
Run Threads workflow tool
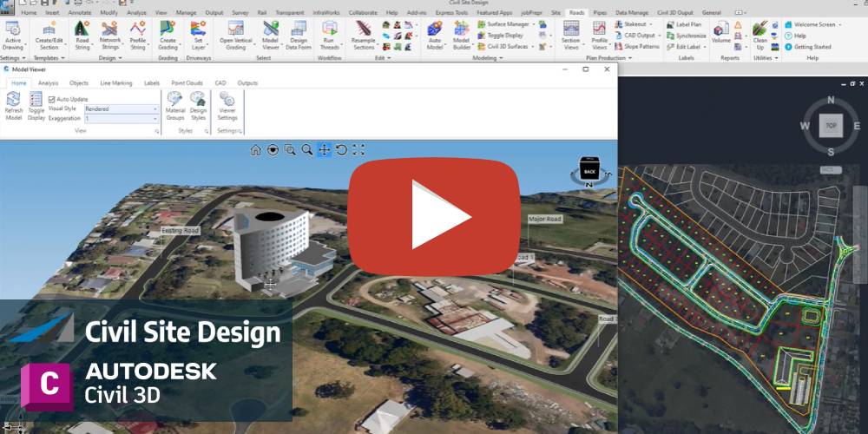[x=329, y=36]
